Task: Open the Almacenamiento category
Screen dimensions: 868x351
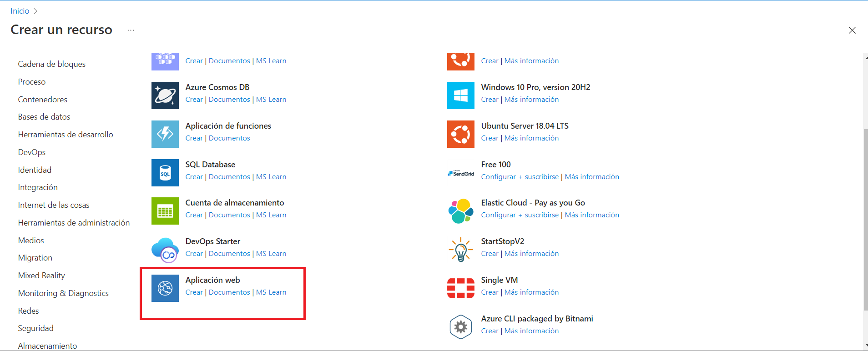Action: pyautogui.click(x=47, y=346)
